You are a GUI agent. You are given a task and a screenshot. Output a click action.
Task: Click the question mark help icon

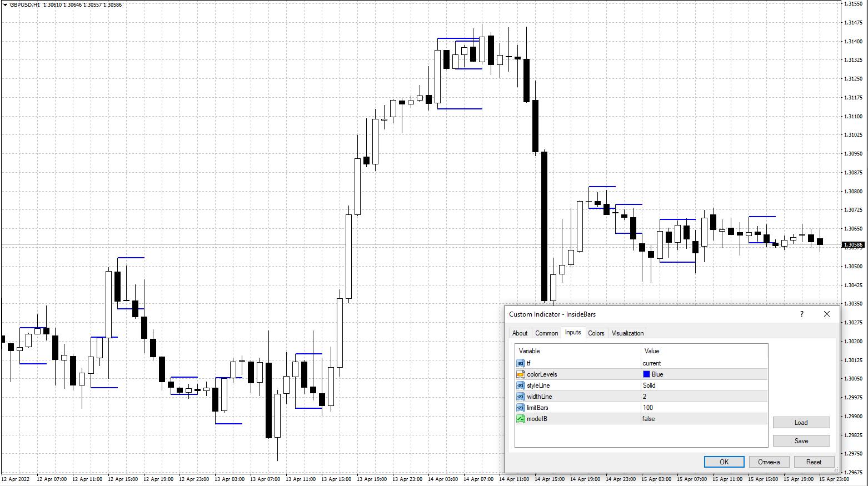[801, 314]
